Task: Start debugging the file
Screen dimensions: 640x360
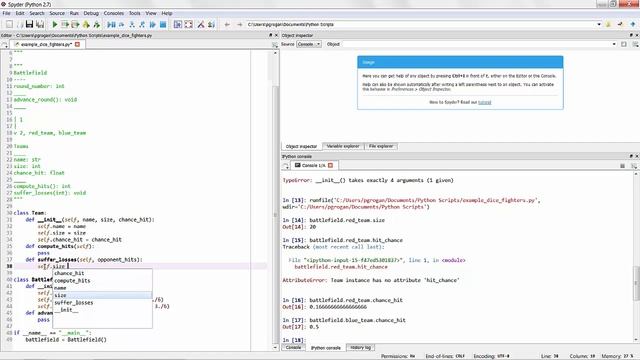Action: click(111, 24)
